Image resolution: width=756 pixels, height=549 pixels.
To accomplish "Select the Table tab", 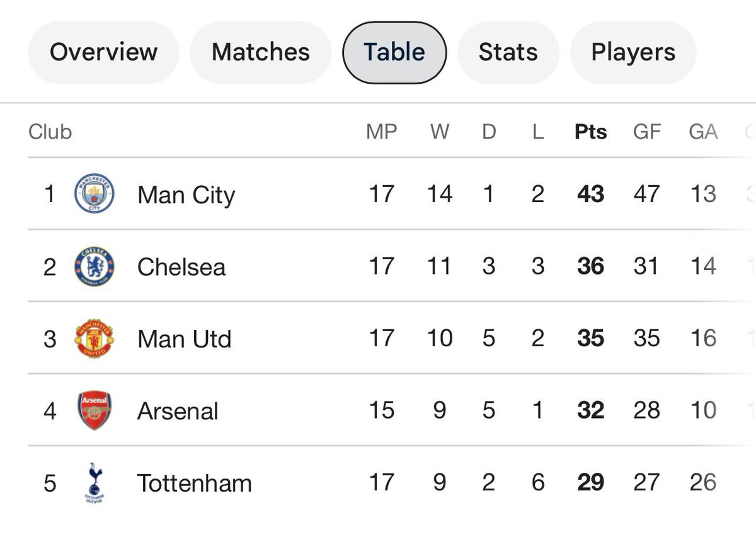I will pos(394,52).
